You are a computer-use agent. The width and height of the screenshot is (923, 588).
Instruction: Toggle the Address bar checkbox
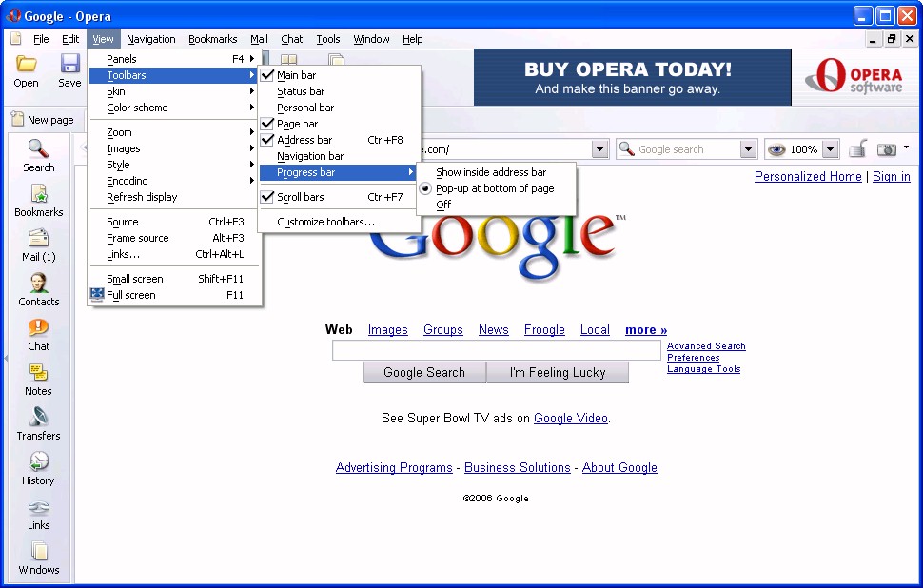(267, 140)
